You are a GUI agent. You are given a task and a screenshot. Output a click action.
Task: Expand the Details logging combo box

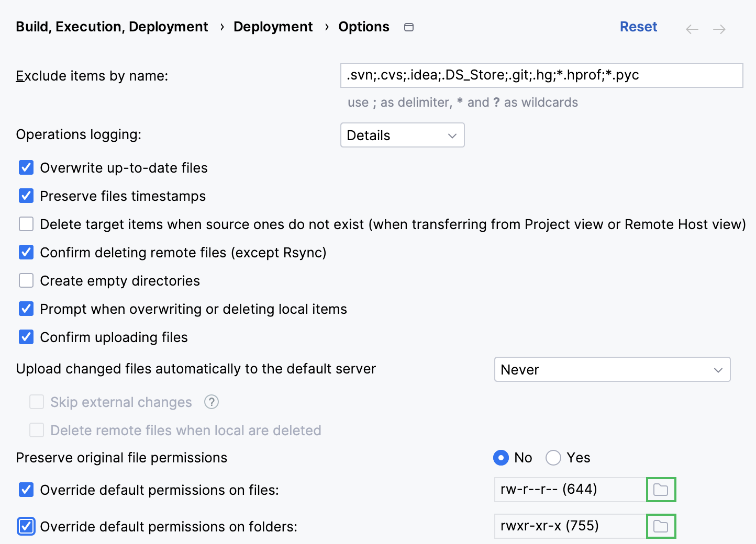point(452,135)
